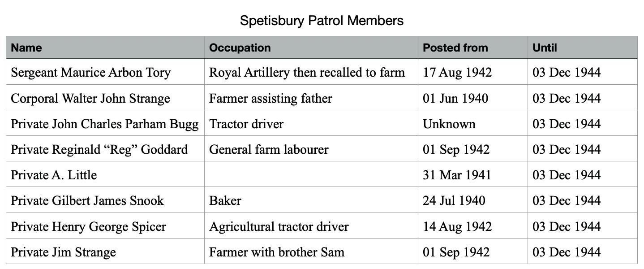Click the Baker occupation cell

point(225,200)
